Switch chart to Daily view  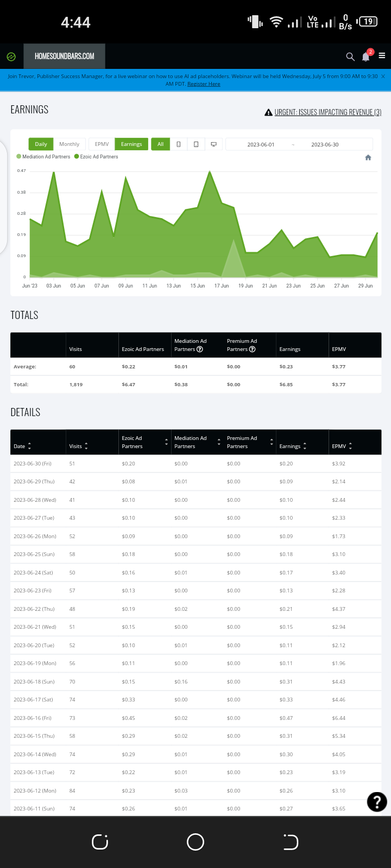41,144
